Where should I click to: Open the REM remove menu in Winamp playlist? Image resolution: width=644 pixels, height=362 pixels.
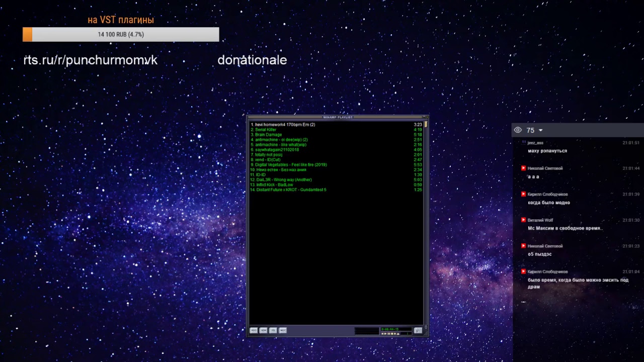[264, 330]
